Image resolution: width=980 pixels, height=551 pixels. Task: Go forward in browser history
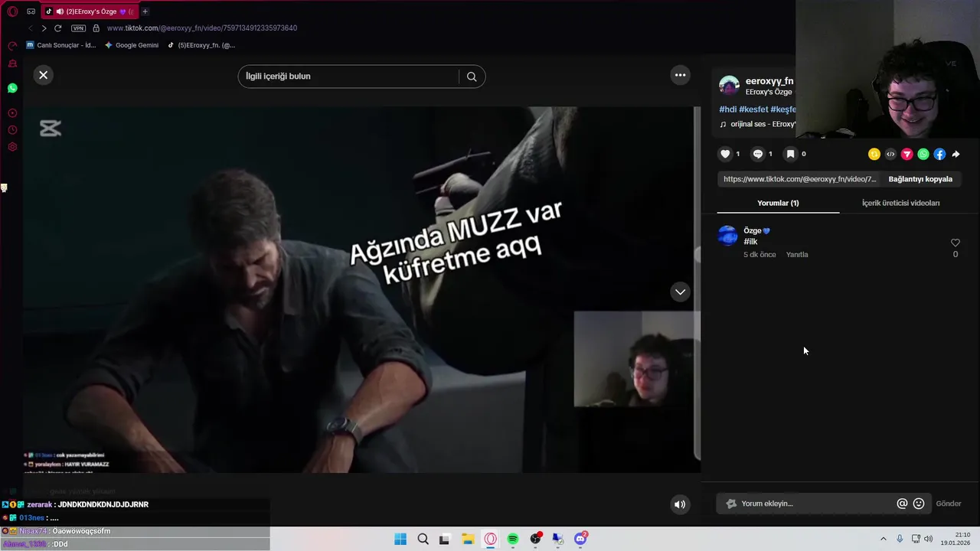(44, 28)
